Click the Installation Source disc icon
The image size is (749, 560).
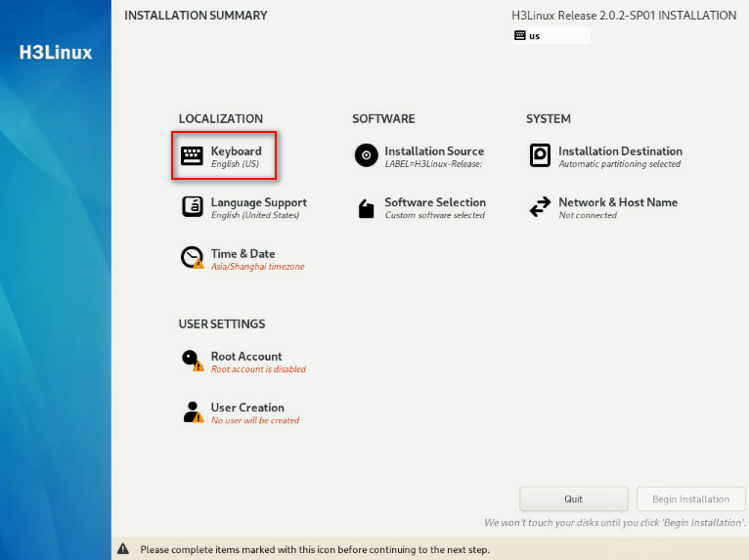click(x=367, y=155)
